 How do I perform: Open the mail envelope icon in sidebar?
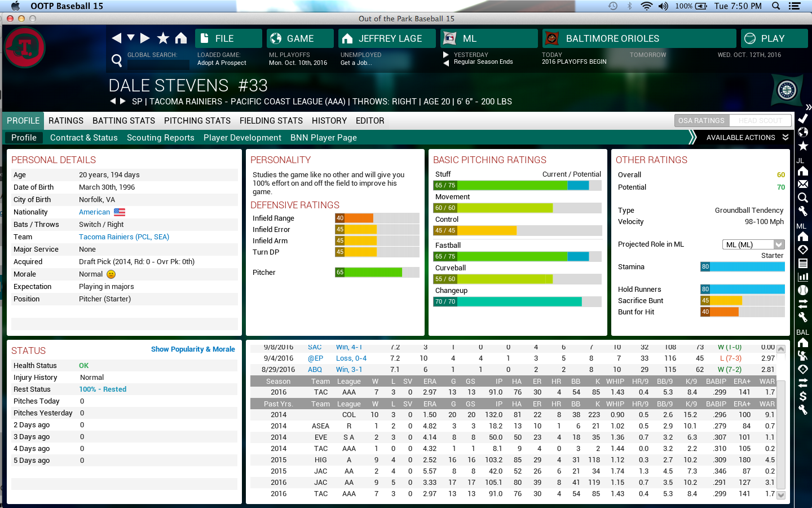coord(803,184)
